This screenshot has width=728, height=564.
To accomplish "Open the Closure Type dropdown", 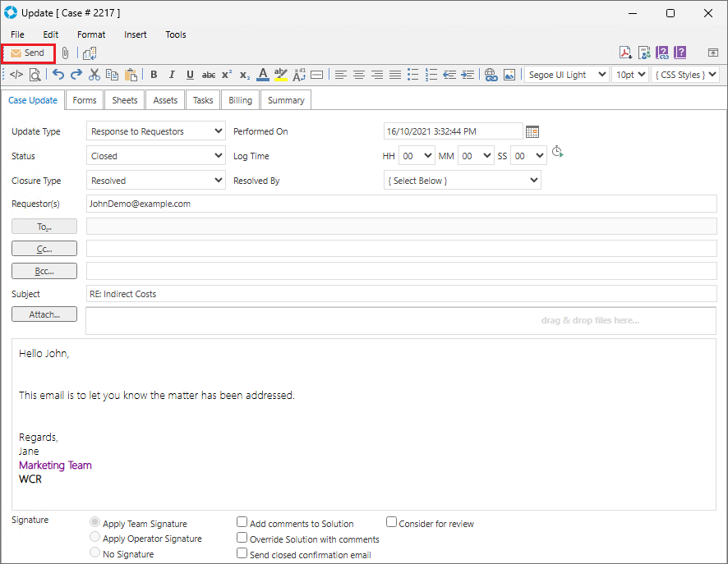I will pyautogui.click(x=156, y=181).
